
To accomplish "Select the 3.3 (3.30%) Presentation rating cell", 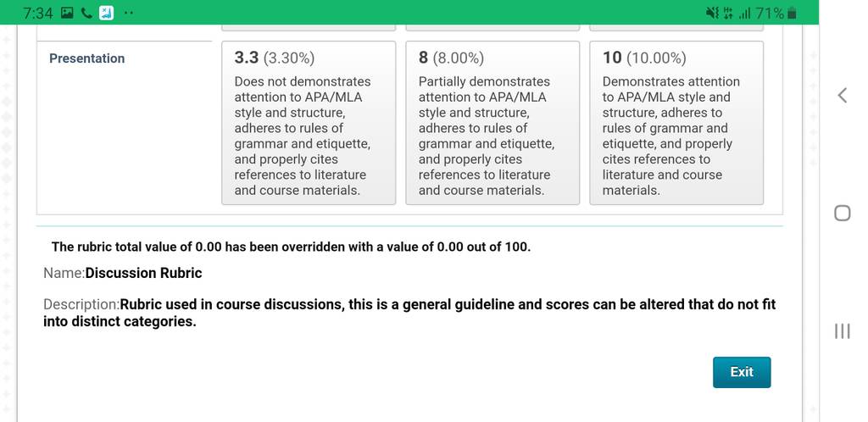I will 309,123.
